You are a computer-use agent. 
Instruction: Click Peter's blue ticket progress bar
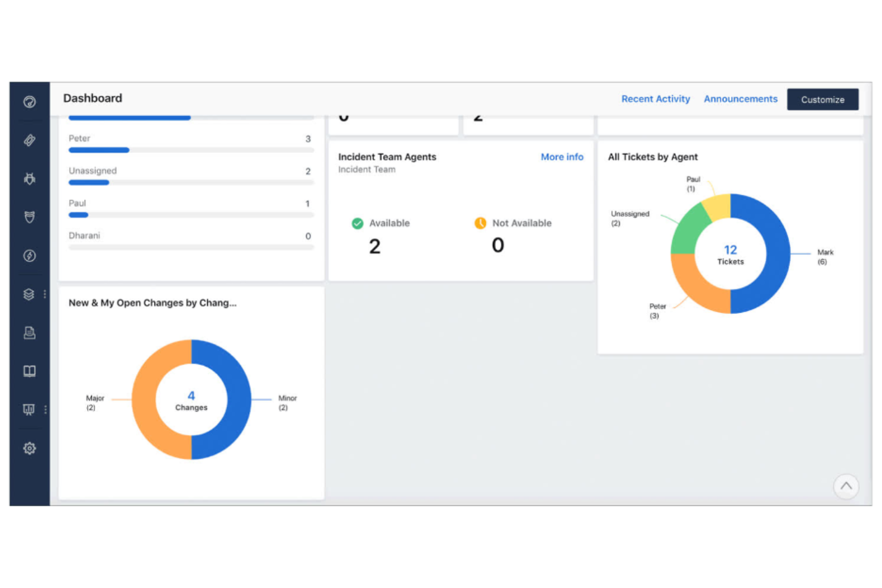coord(99,150)
